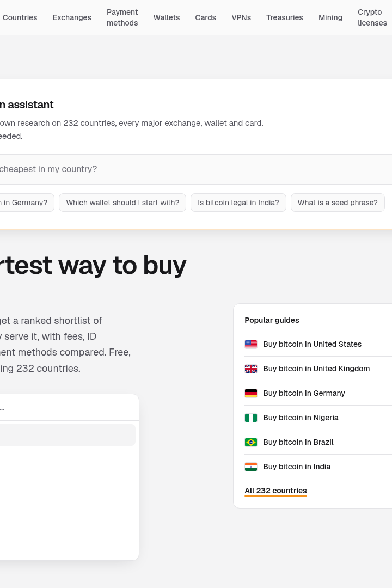Click the United States flag icon

point(251,344)
